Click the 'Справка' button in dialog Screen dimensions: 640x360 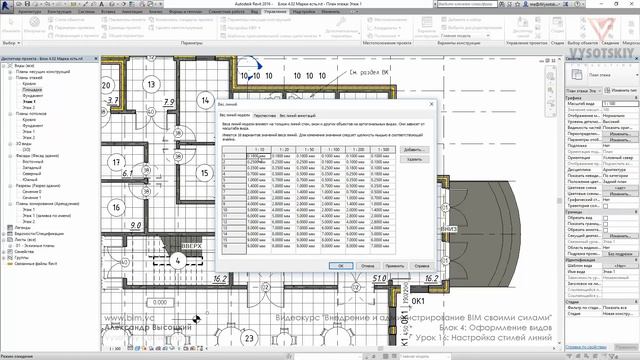coord(422,266)
